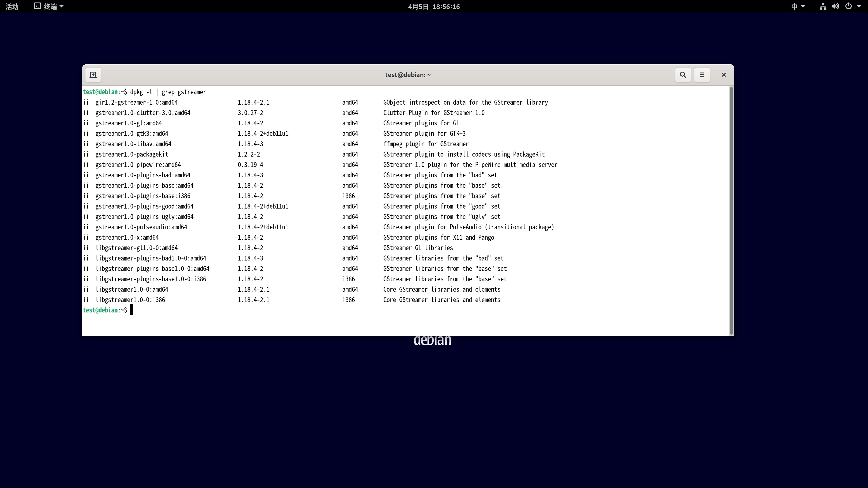Click the "dpkg -l | grep gstreamer" command text

coord(168,92)
